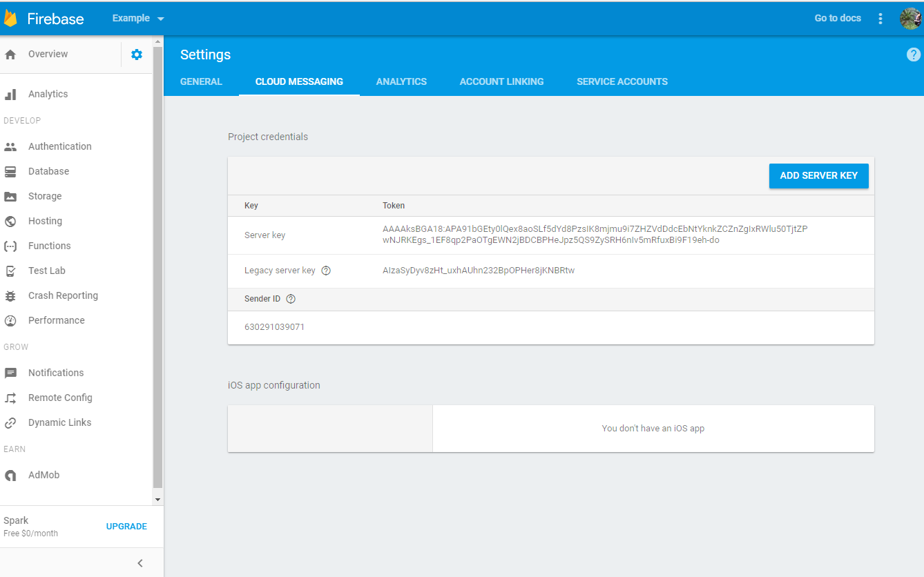Click the Upgrade plan button
Screen dimensions: 924x577
126,527
